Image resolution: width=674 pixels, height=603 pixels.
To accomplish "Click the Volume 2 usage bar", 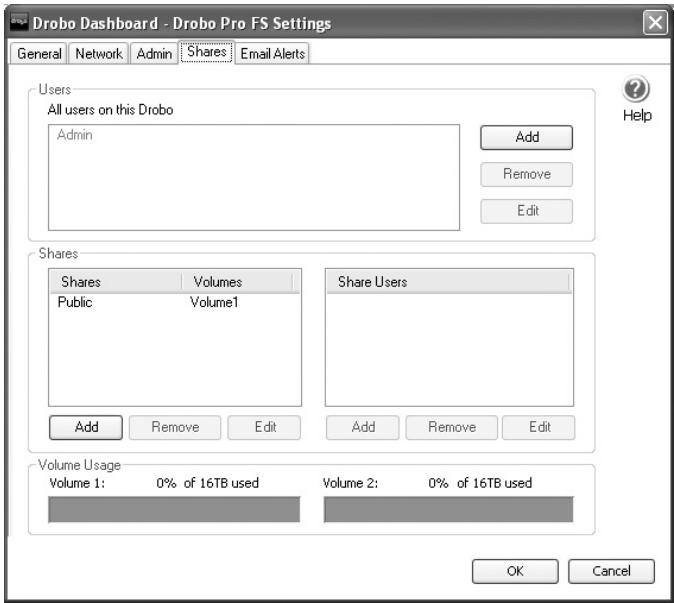I will (x=448, y=509).
